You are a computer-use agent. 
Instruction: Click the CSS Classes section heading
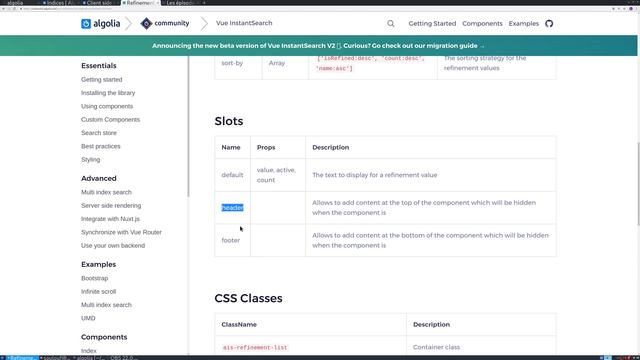click(248, 298)
